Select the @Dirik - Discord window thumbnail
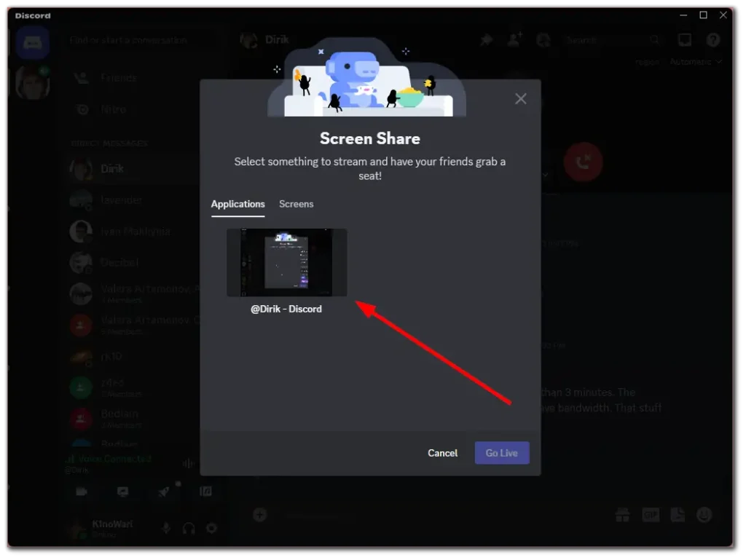The width and height of the screenshot is (746, 560). coord(286,262)
